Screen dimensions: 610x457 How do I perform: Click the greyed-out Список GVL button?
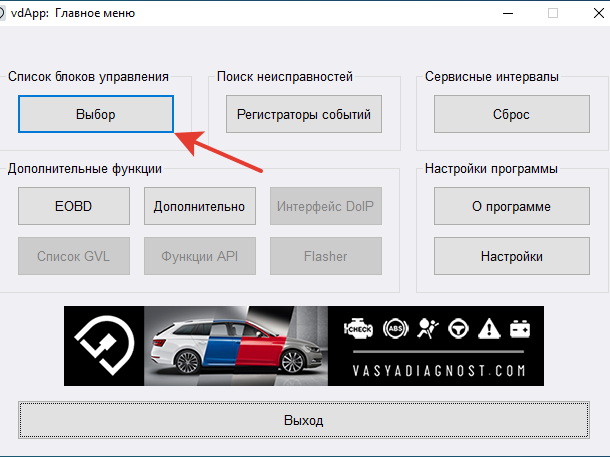point(74,256)
